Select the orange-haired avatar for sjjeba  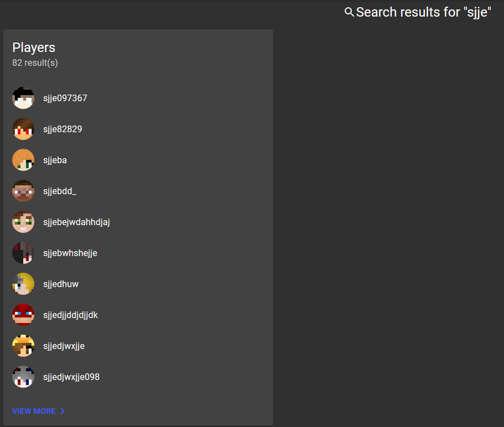click(x=23, y=160)
